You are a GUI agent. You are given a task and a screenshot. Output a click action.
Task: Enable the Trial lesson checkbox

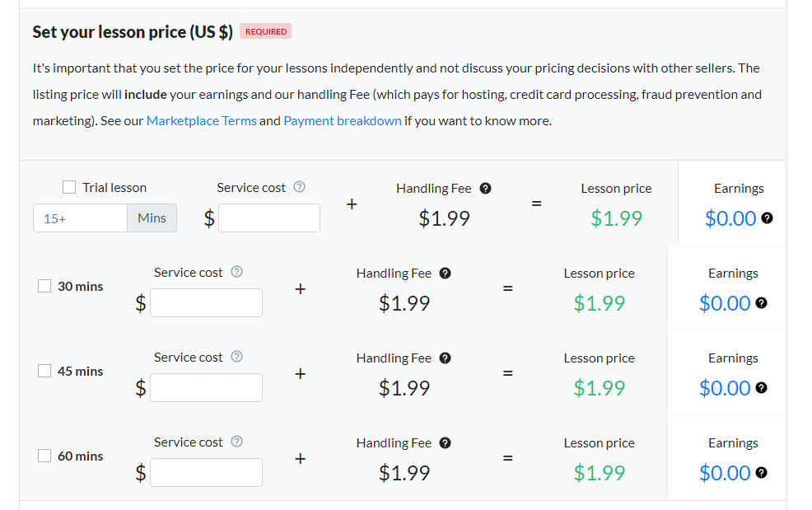69,187
